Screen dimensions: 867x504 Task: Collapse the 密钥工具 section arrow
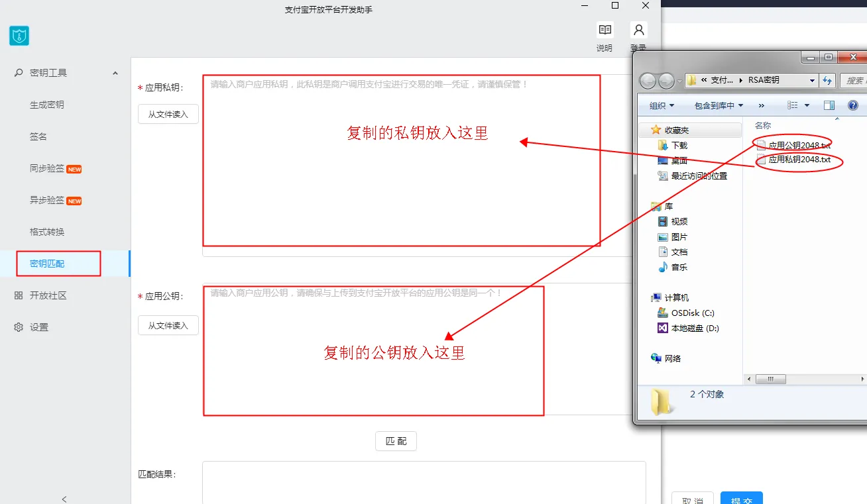(115, 73)
